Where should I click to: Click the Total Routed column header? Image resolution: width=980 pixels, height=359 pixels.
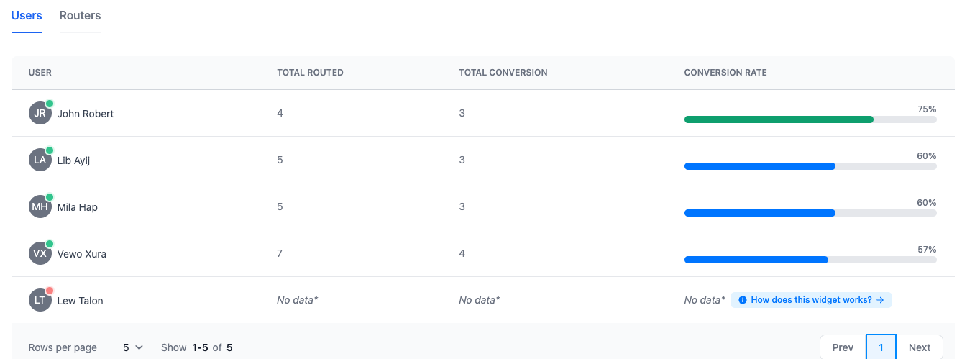click(x=310, y=73)
